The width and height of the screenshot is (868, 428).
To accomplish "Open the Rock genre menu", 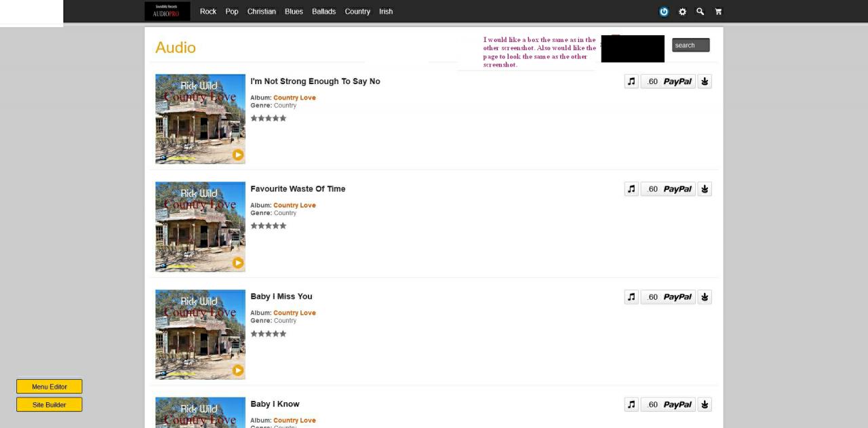I will (208, 12).
